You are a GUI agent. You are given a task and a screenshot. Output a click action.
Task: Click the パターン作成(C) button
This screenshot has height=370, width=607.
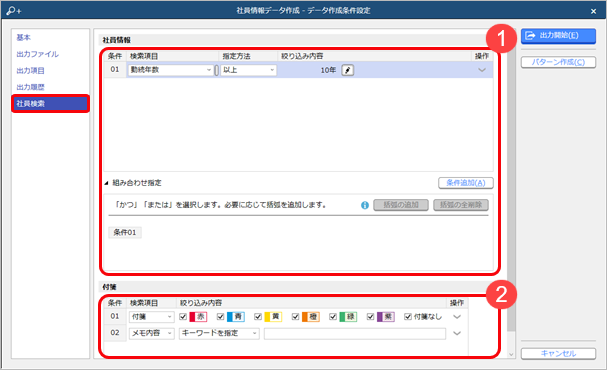(x=558, y=62)
